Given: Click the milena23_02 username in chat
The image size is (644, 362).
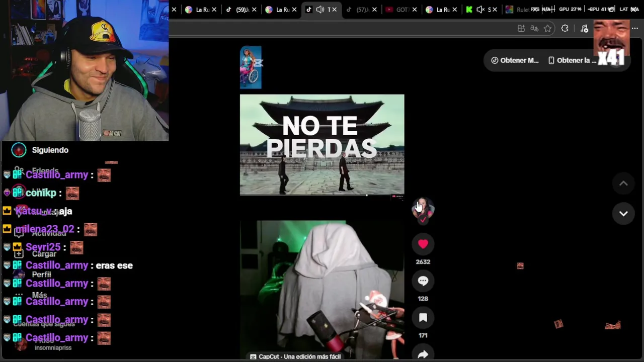Looking at the screenshot, I should pos(45,229).
